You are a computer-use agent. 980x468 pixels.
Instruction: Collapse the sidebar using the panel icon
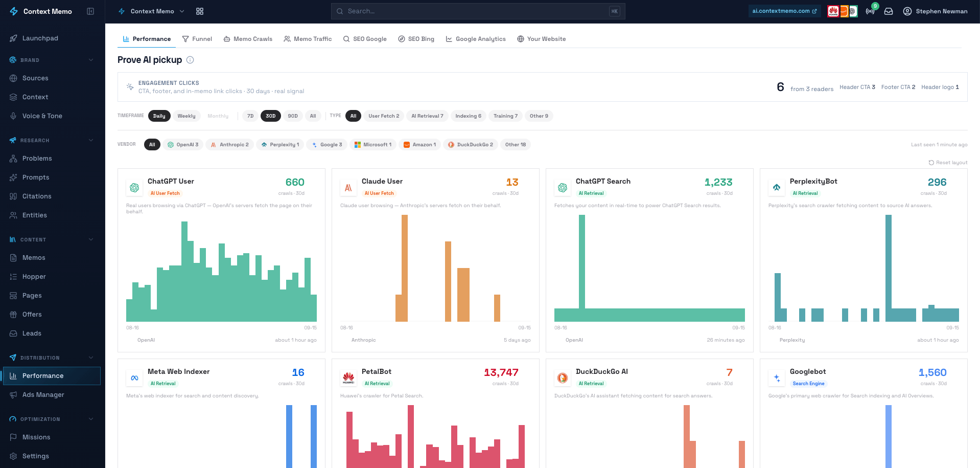click(90, 11)
